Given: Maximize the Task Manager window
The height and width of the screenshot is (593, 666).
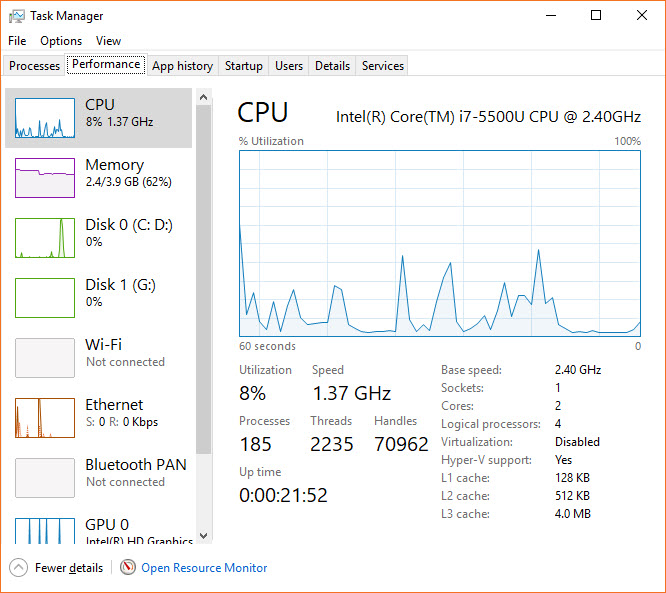Looking at the screenshot, I should pos(596,16).
